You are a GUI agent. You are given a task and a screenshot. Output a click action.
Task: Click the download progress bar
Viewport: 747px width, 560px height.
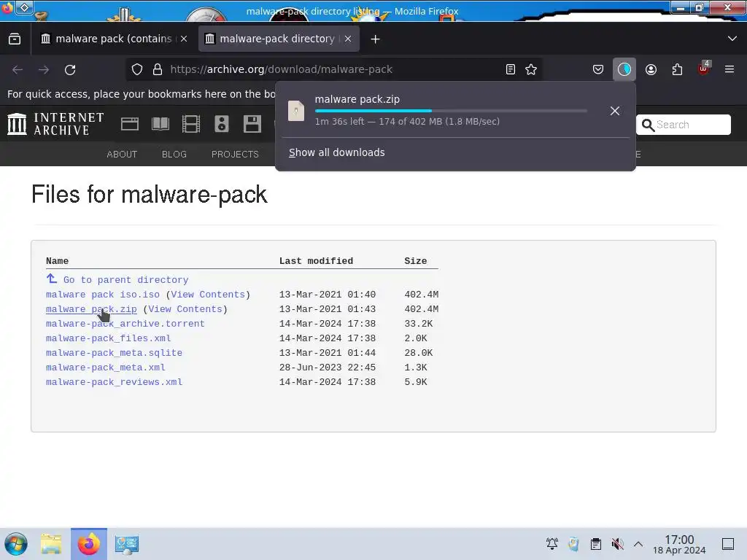click(451, 111)
